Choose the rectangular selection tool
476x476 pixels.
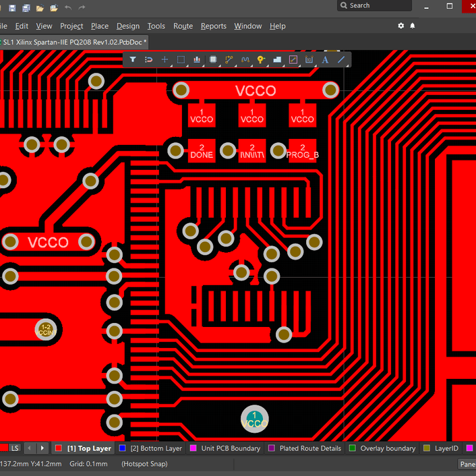pyautogui.click(x=181, y=59)
